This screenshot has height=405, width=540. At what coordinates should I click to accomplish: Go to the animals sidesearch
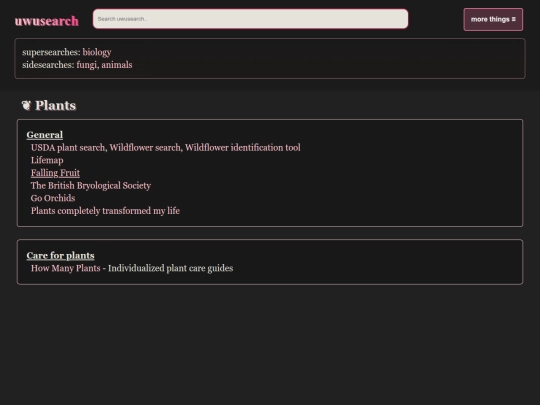coord(117,65)
